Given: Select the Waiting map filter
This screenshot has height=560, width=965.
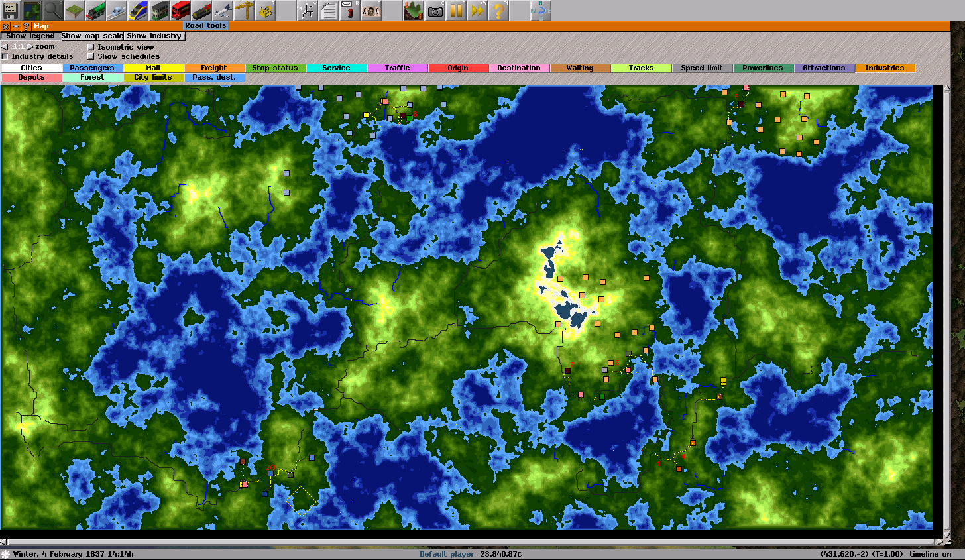Looking at the screenshot, I should point(580,68).
